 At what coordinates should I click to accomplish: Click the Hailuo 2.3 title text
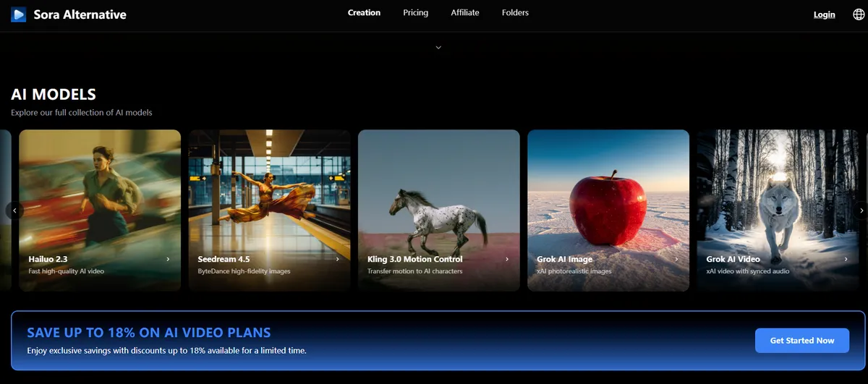48,259
